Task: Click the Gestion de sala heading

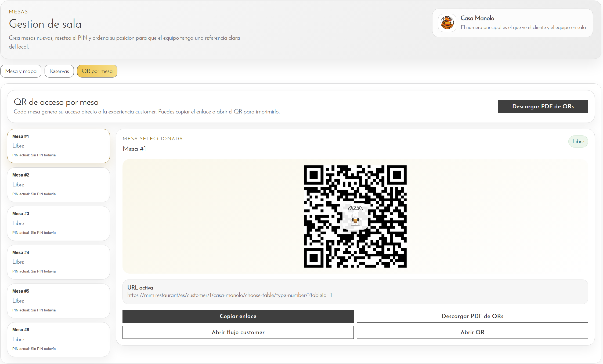Action: click(x=45, y=24)
